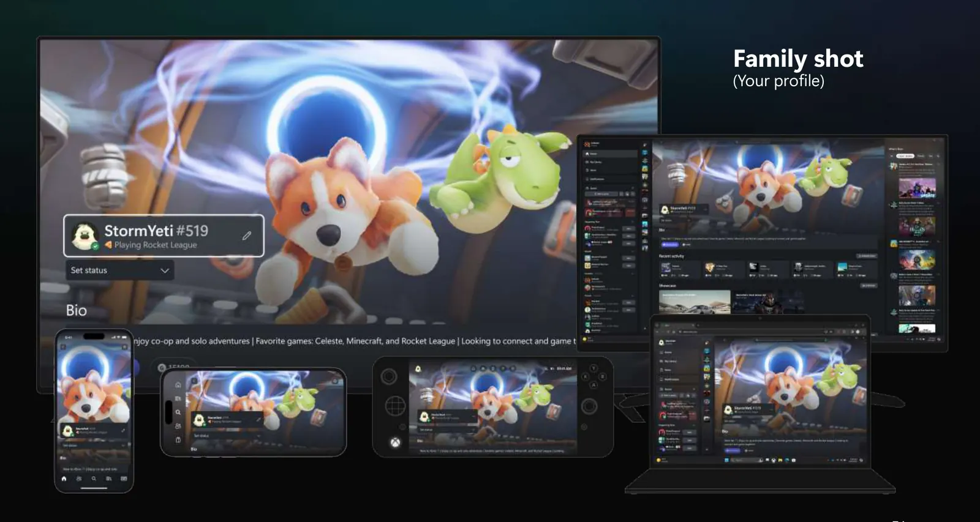Tap the Friends icon on the landscape phone sidebar
Image resolution: width=980 pixels, height=522 pixels.
click(178, 426)
